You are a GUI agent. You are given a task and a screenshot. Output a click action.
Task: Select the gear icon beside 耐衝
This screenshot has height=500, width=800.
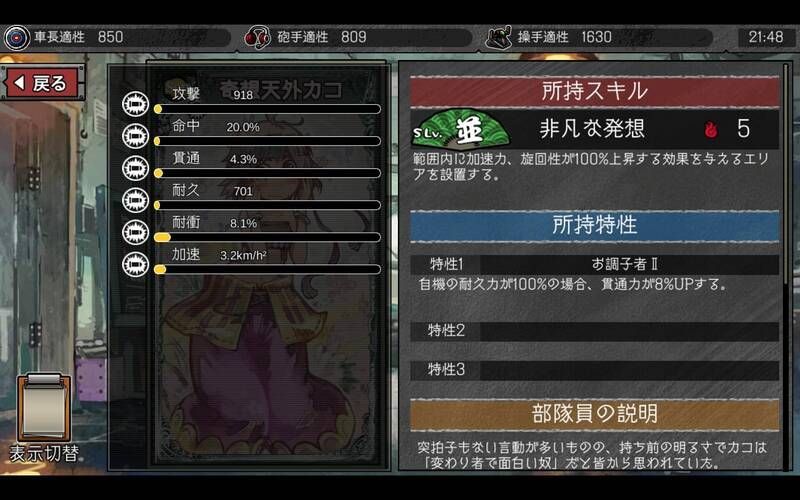click(x=135, y=232)
